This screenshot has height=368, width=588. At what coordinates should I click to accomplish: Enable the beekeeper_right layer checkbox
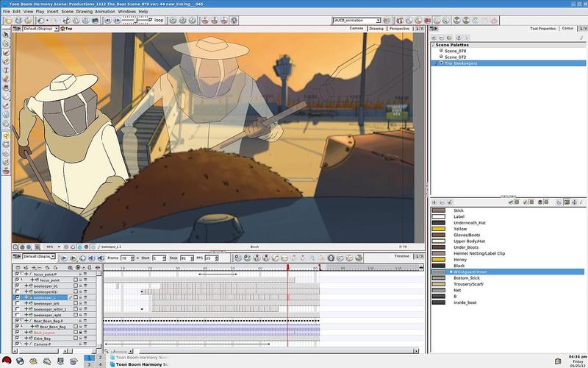(17, 315)
